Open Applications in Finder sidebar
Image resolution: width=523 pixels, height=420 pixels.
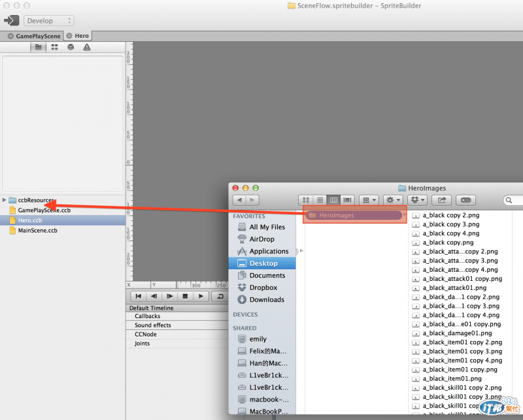[262, 251]
